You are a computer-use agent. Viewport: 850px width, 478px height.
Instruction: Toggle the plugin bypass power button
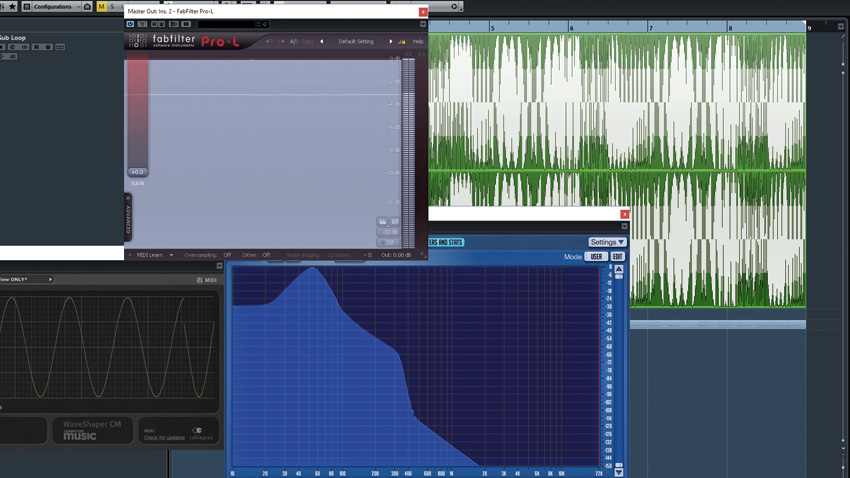[x=130, y=24]
